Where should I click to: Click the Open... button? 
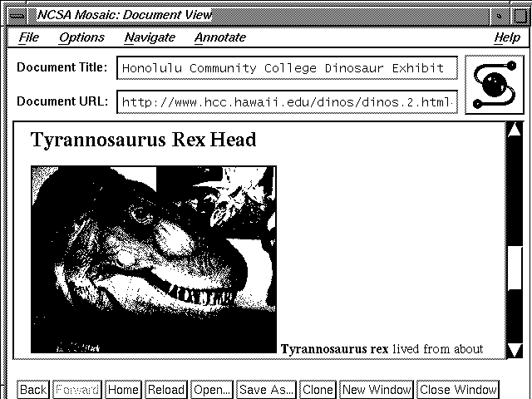tap(211, 389)
